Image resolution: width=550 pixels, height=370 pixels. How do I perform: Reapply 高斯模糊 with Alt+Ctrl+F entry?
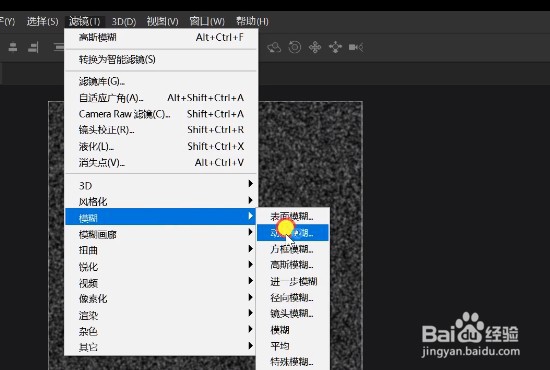pyautogui.click(x=161, y=37)
